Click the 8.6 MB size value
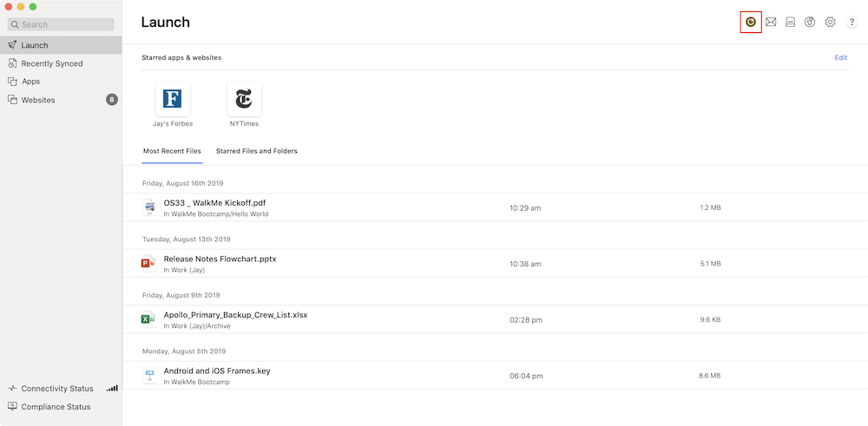This screenshot has height=426, width=868. point(710,376)
